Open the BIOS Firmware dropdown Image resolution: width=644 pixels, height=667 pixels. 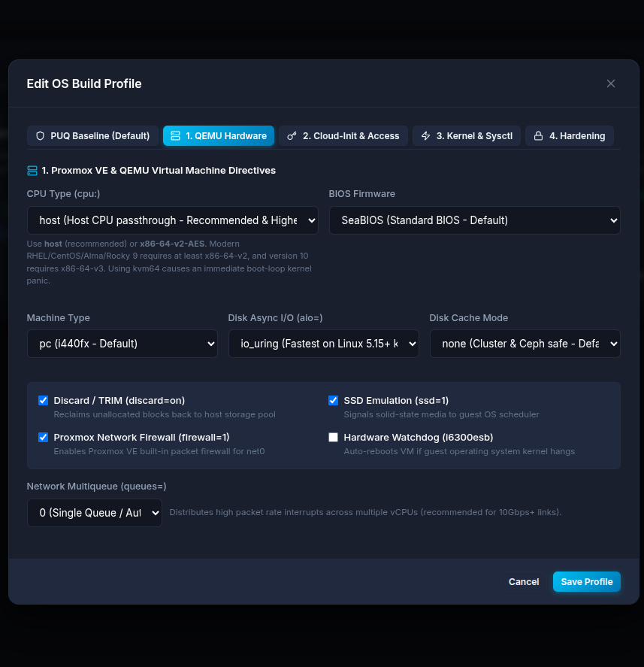(x=474, y=220)
